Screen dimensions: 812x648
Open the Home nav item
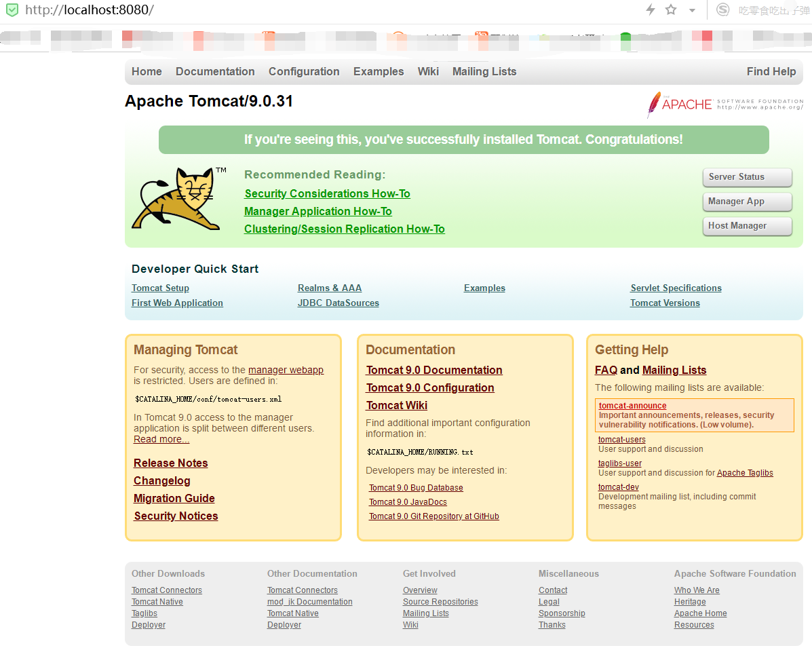147,71
